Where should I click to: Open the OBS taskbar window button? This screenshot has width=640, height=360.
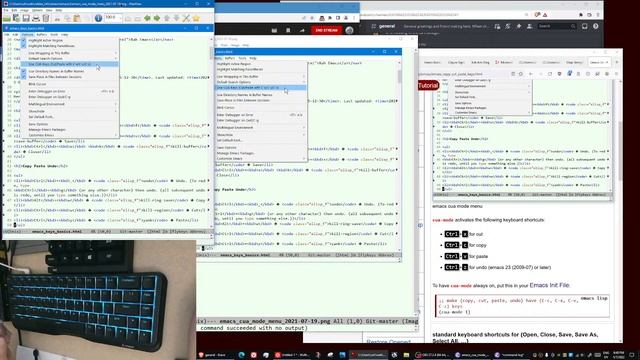(x=432, y=355)
